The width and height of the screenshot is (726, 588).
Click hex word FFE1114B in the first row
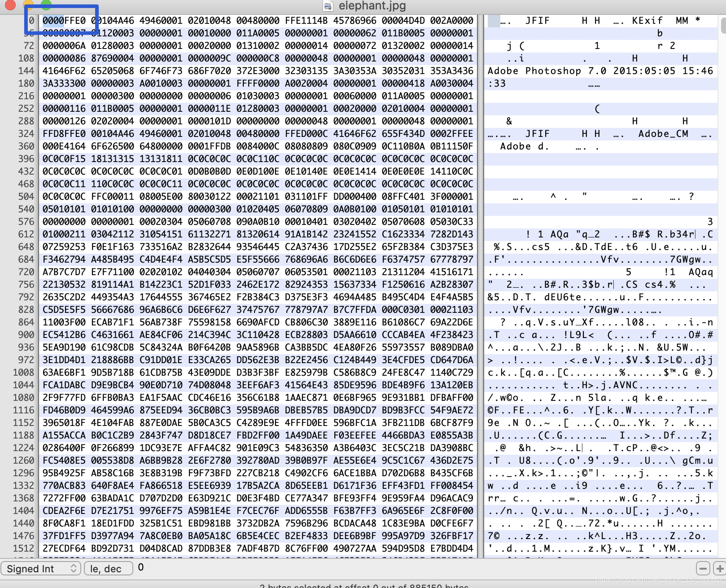(x=306, y=21)
